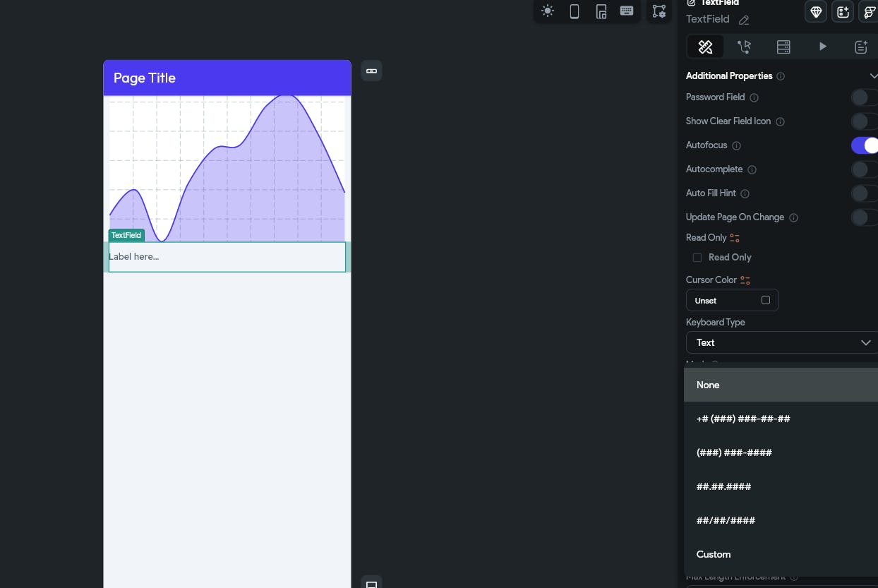Select the +# (###) ###-##-## mask

coord(781,419)
